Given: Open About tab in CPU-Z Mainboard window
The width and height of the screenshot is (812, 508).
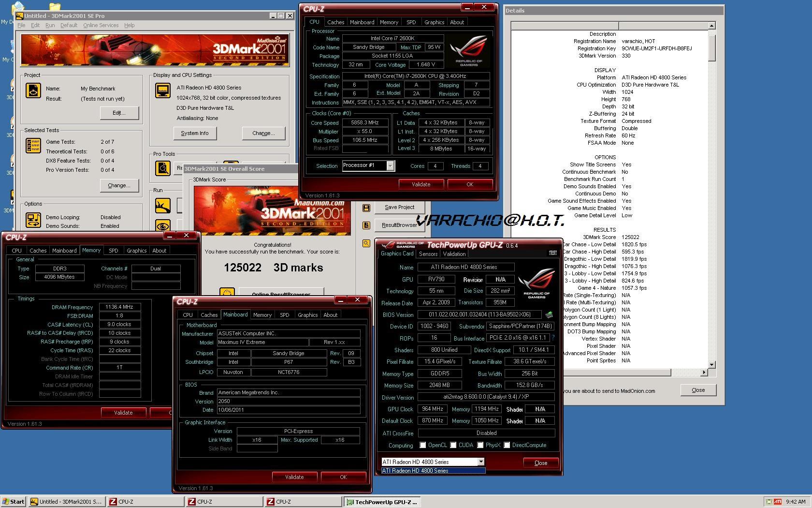Looking at the screenshot, I should tap(331, 315).
